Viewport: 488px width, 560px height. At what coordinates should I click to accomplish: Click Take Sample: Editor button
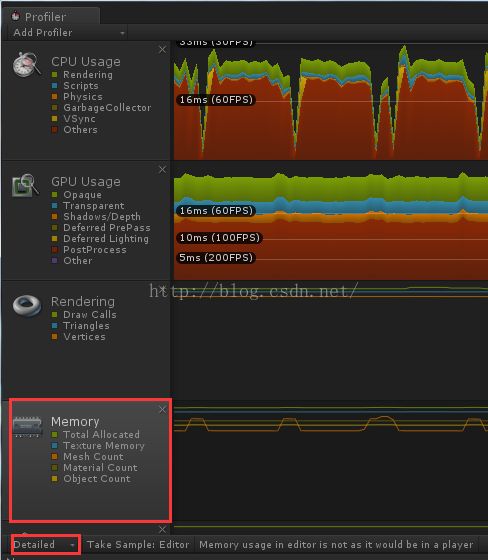(138, 545)
